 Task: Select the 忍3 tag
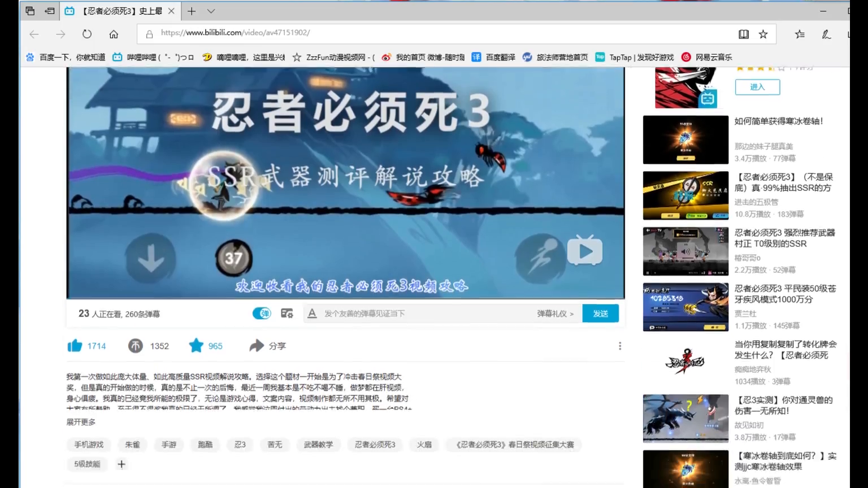pyautogui.click(x=240, y=445)
